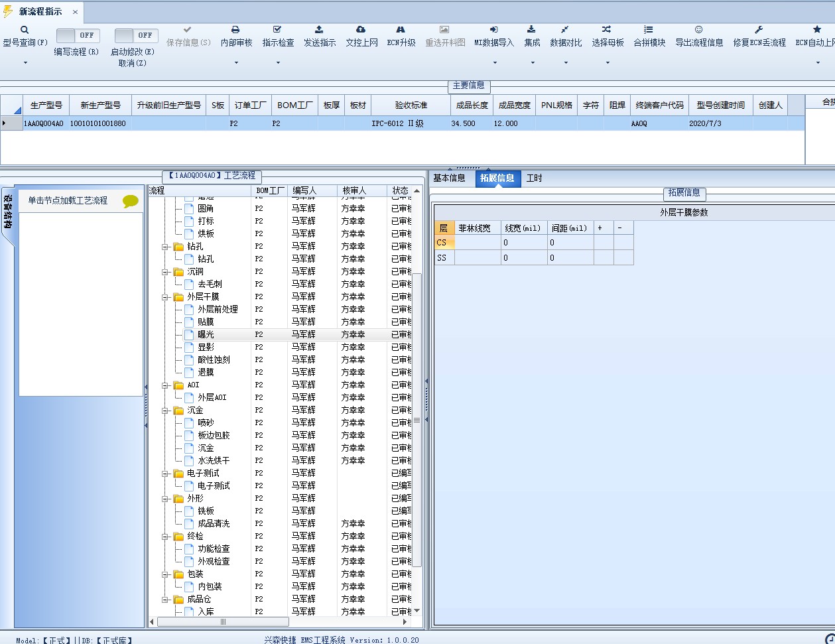Click the CS row 线宽 cell

point(524,243)
